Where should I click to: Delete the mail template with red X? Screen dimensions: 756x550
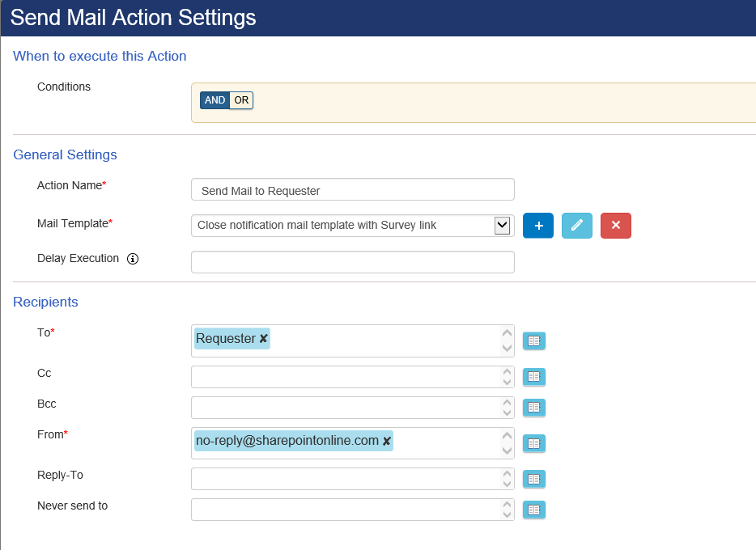(x=616, y=226)
